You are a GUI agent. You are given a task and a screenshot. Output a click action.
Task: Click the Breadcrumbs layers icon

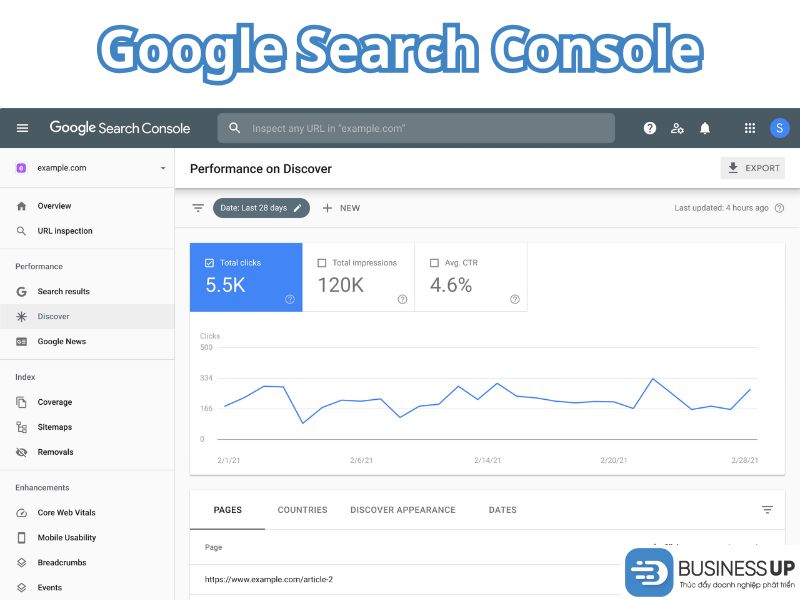[x=21, y=562]
